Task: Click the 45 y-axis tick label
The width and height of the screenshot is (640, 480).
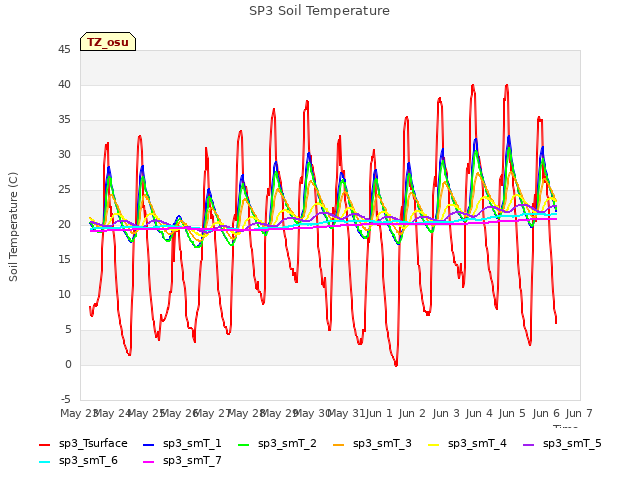Action: coord(64,50)
